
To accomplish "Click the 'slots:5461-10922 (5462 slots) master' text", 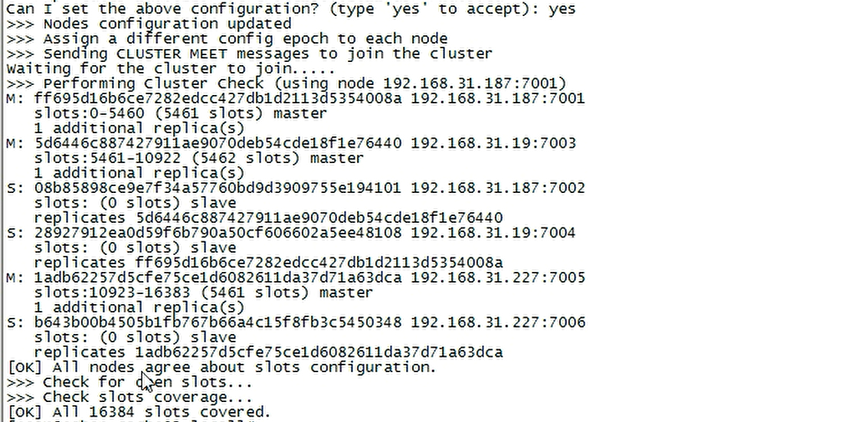I will click(x=198, y=159).
